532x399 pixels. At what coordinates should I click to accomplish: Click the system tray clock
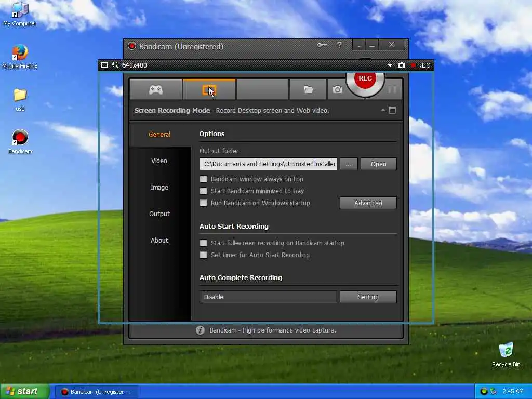(513, 392)
